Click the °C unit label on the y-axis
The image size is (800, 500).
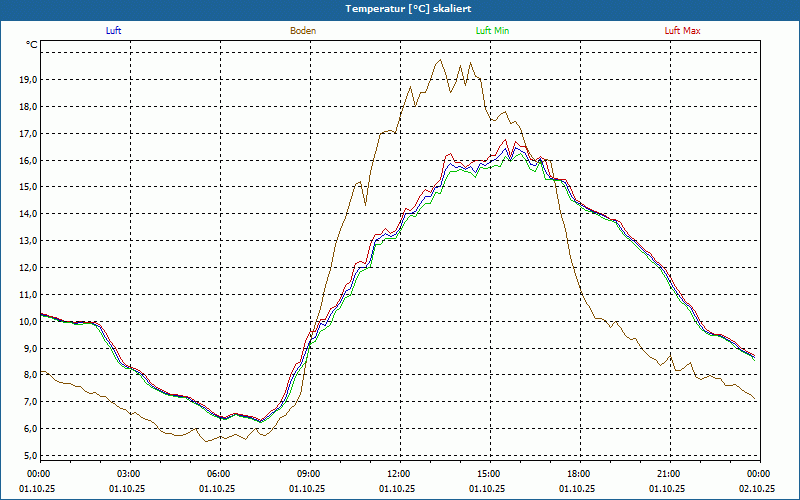pyautogui.click(x=32, y=45)
